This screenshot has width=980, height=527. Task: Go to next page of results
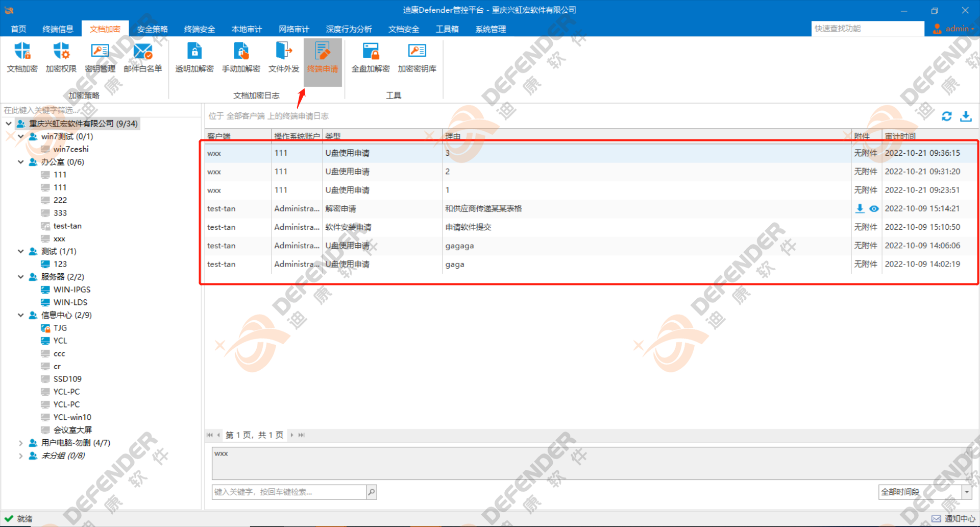point(292,435)
